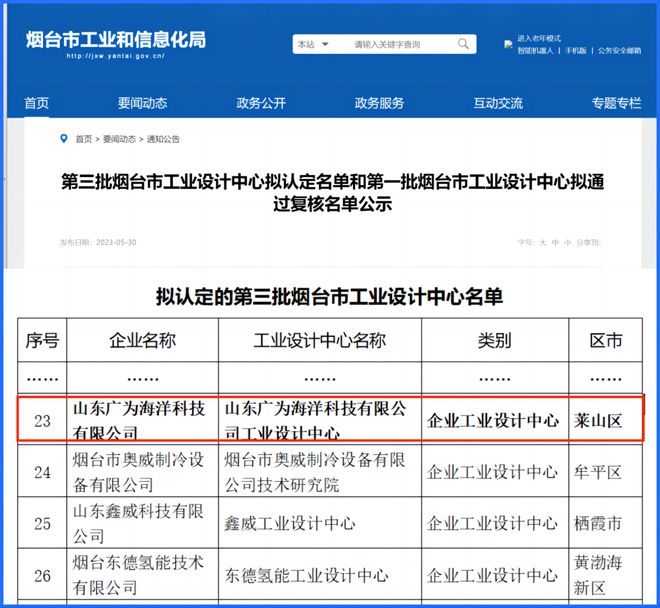The height and width of the screenshot is (608, 660).
Task: Click the 莱山区 cell
Action: click(605, 421)
